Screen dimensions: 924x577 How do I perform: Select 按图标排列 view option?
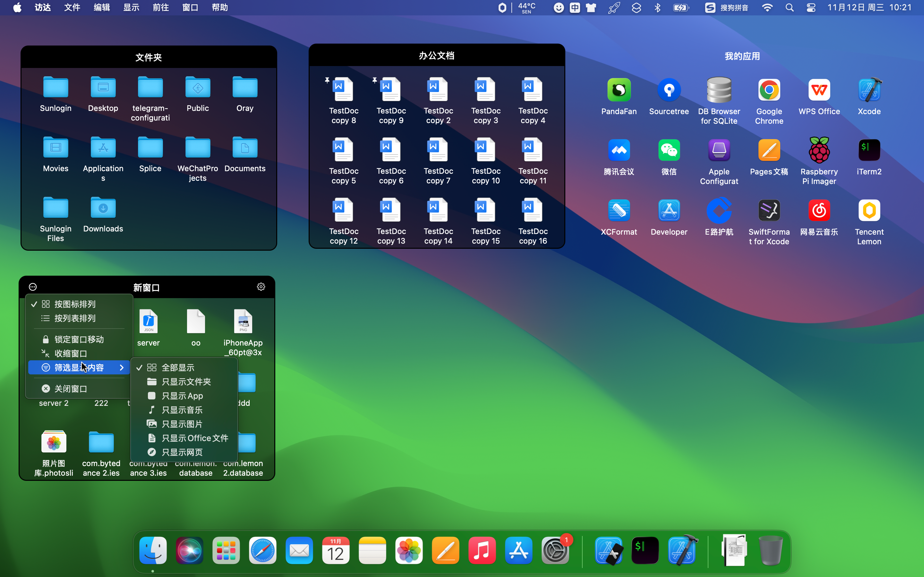[x=75, y=304]
